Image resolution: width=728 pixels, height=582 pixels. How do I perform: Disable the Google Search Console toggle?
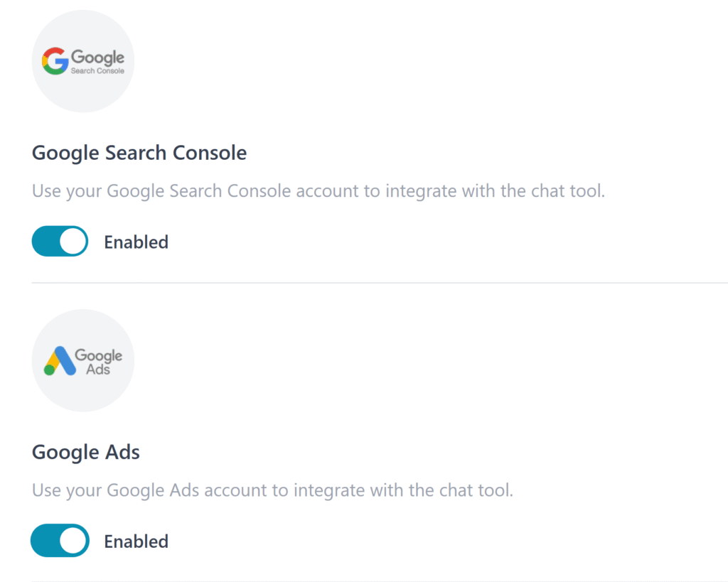point(60,242)
